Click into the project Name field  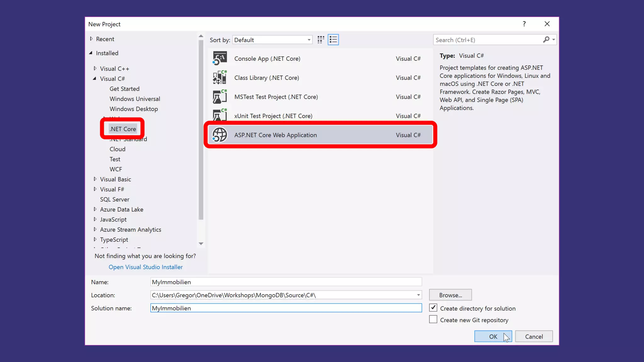pyautogui.click(x=286, y=282)
